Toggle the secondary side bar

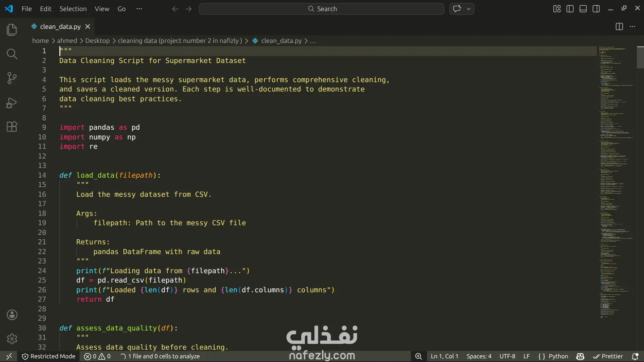[x=596, y=9]
